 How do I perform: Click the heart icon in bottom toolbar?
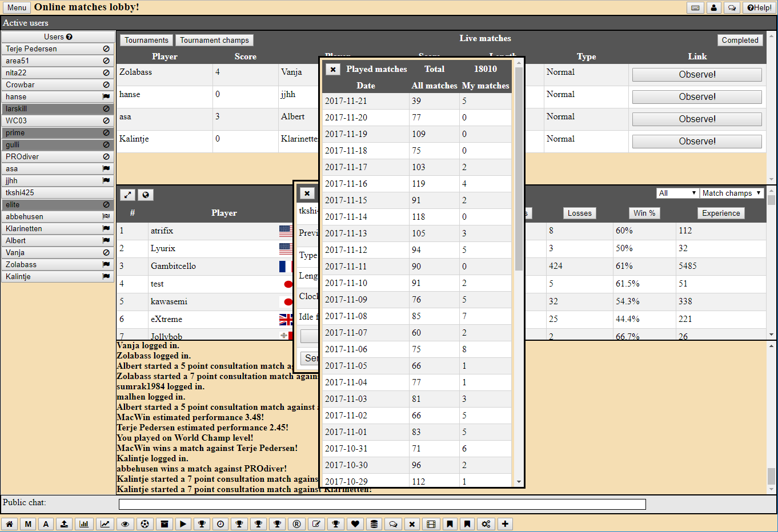[355, 524]
